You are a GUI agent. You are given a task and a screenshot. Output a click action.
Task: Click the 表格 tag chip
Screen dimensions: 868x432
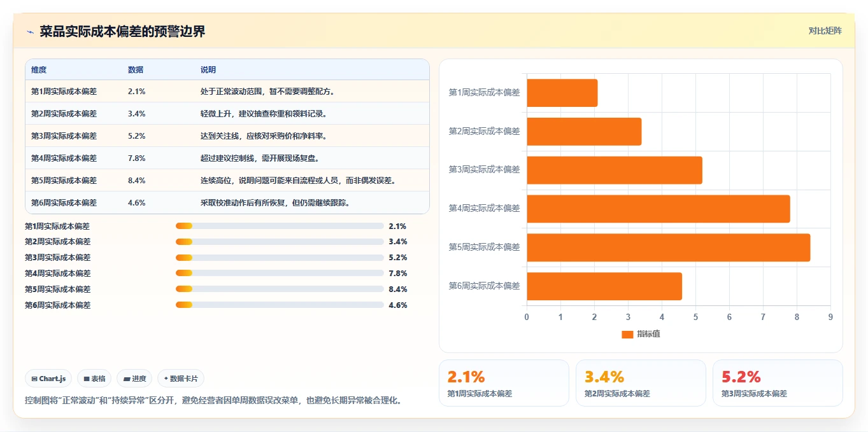pos(94,379)
